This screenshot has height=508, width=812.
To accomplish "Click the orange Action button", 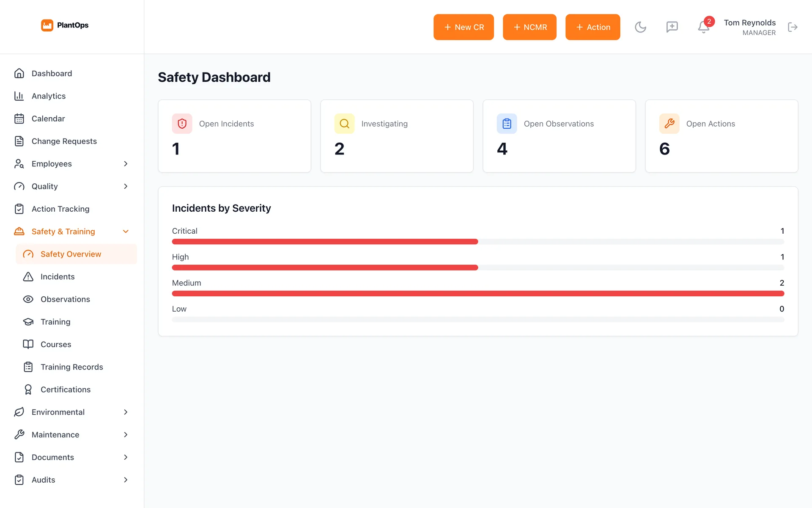I will [x=593, y=27].
